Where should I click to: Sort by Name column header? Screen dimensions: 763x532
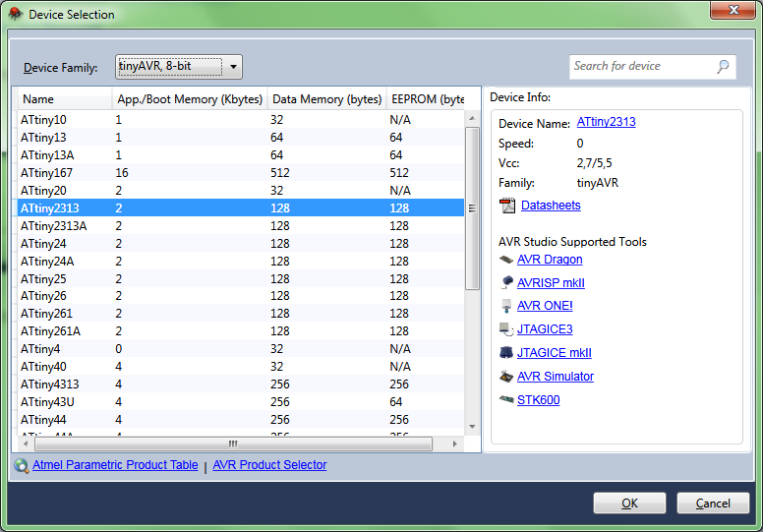click(63, 98)
